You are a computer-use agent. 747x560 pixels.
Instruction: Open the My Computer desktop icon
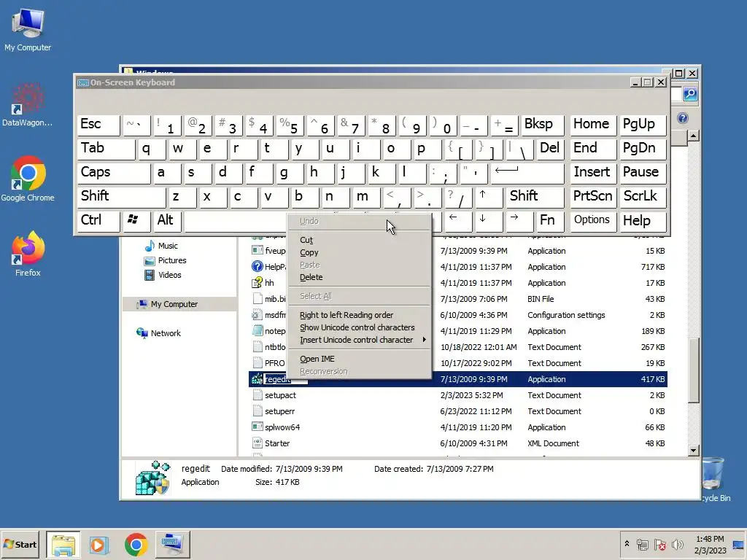[28, 29]
